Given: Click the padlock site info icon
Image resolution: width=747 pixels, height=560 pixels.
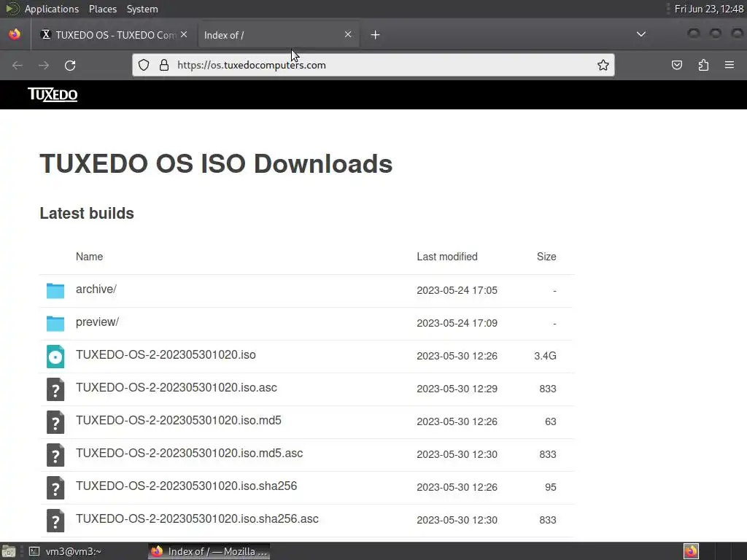Looking at the screenshot, I should click(164, 65).
